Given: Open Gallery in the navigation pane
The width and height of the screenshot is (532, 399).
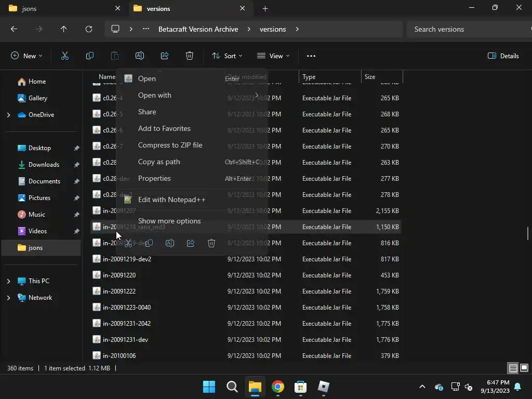Looking at the screenshot, I should coord(37,98).
